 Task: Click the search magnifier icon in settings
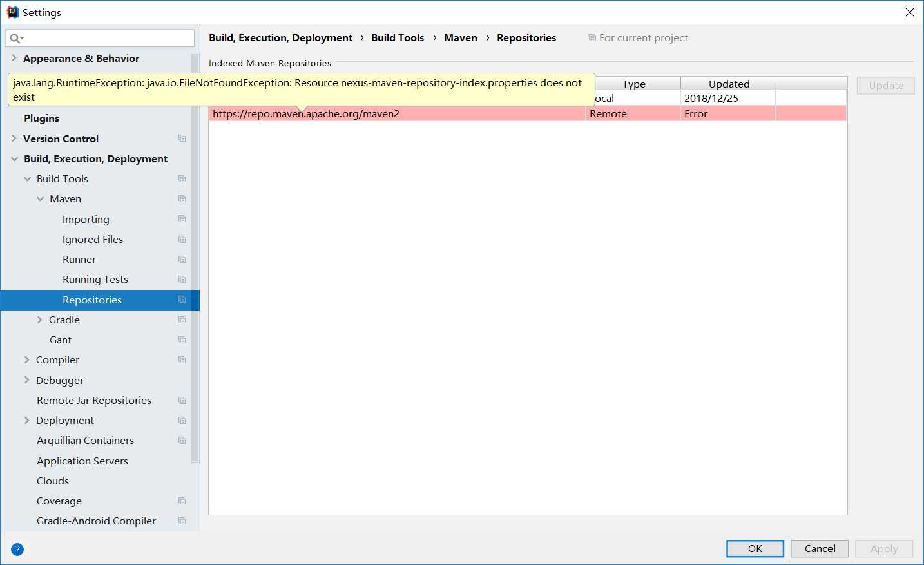tap(16, 39)
